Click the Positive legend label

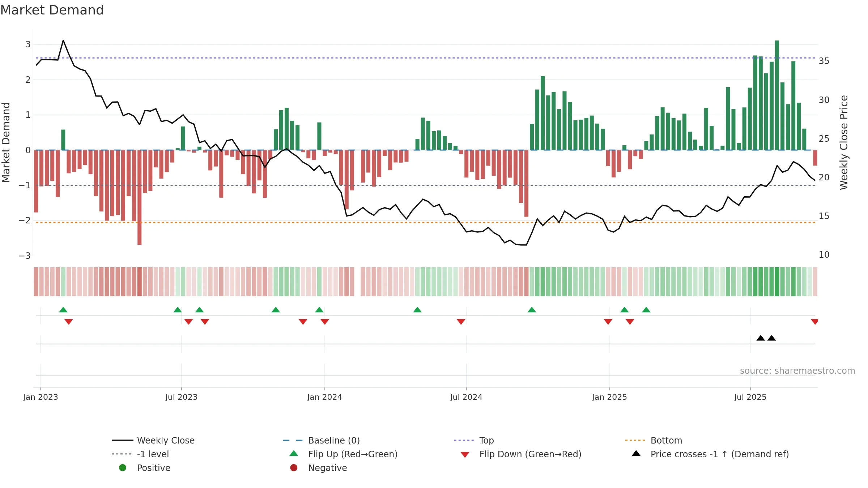tap(153, 468)
